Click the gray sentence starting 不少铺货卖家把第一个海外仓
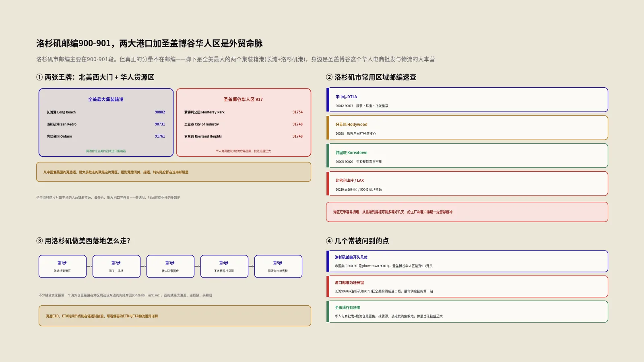Viewport: 644px width, 362px height. [125, 295]
